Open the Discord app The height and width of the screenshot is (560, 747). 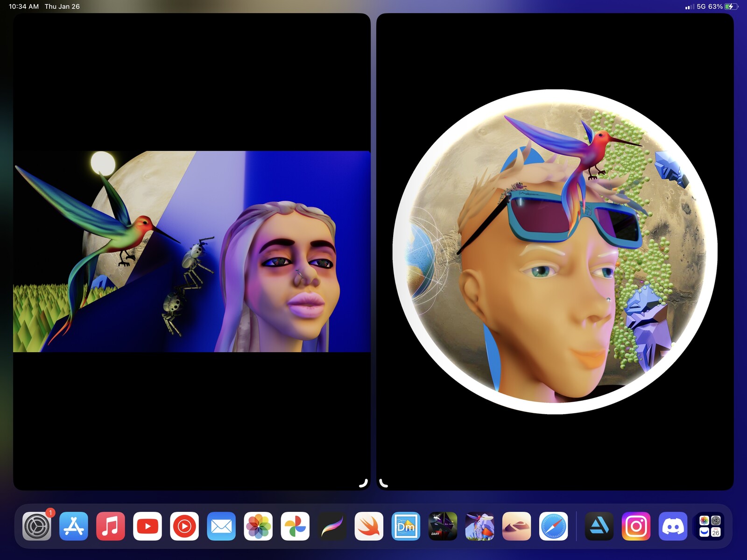click(x=673, y=526)
